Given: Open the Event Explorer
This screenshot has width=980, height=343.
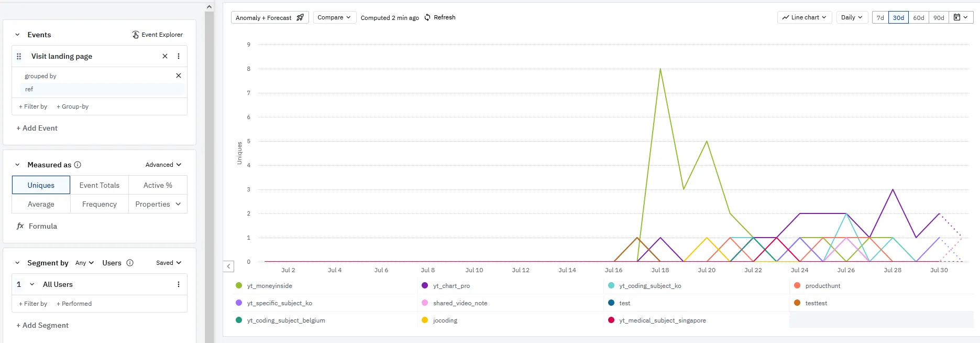Looking at the screenshot, I should [x=157, y=35].
